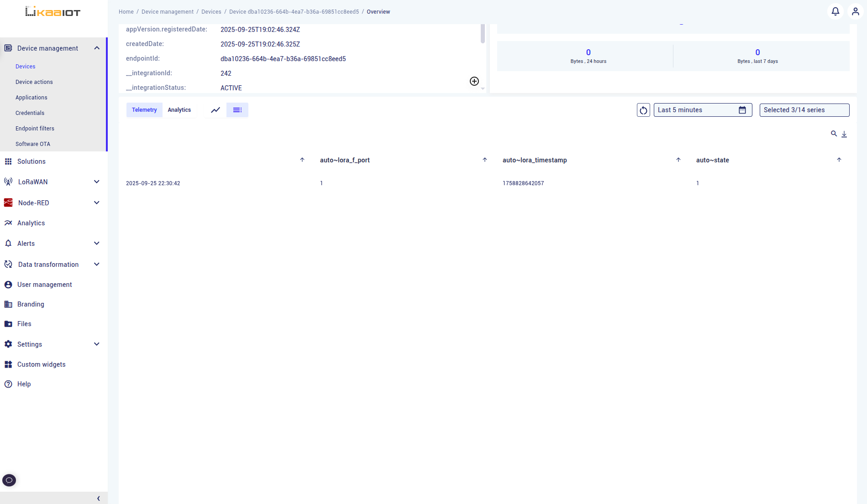Click the download telemetry data icon
The width and height of the screenshot is (867, 504).
coord(844,134)
